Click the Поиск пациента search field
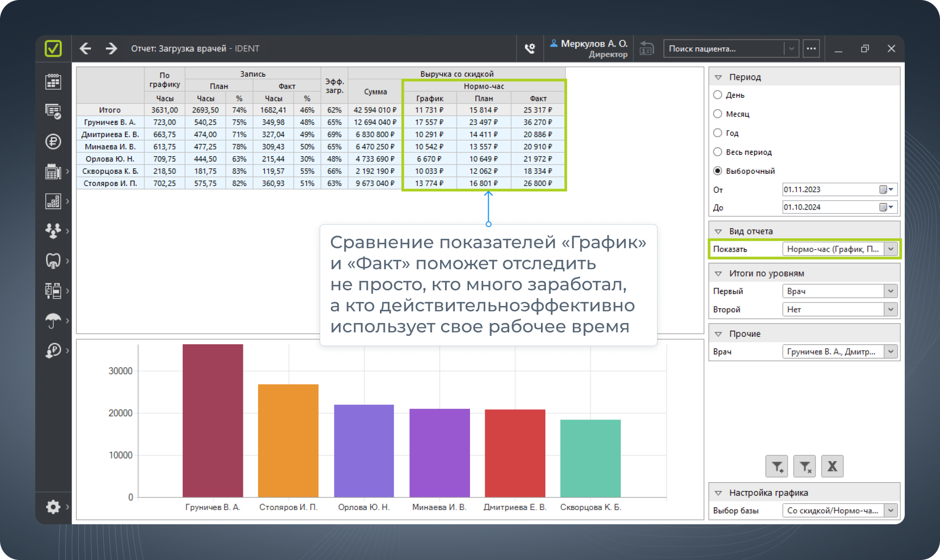This screenshot has width=940, height=560. (x=724, y=48)
